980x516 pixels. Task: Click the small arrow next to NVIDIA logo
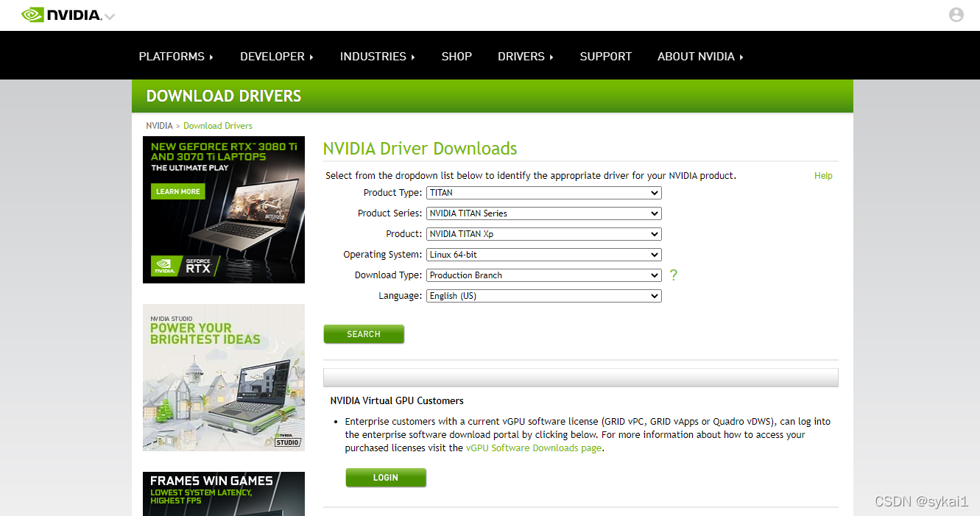(110, 16)
